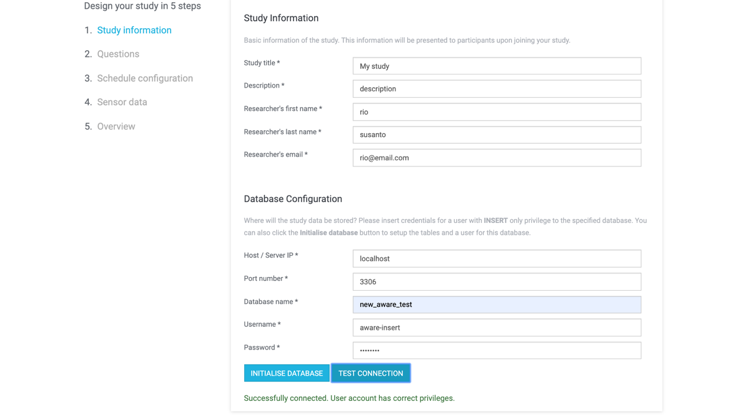Image resolution: width=744 pixels, height=418 pixels.
Task: Click the Test Connection button
Action: pos(371,373)
